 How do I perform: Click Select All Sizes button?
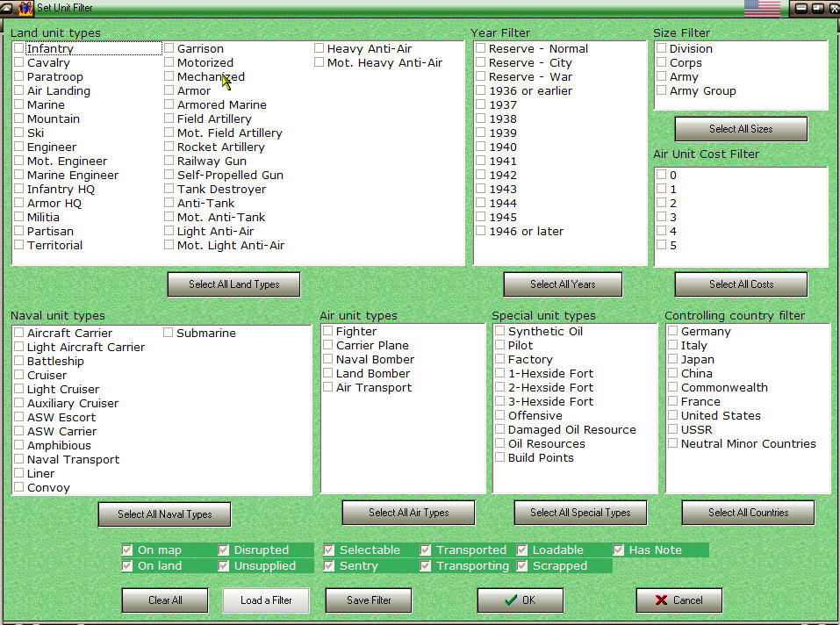pyautogui.click(x=741, y=129)
